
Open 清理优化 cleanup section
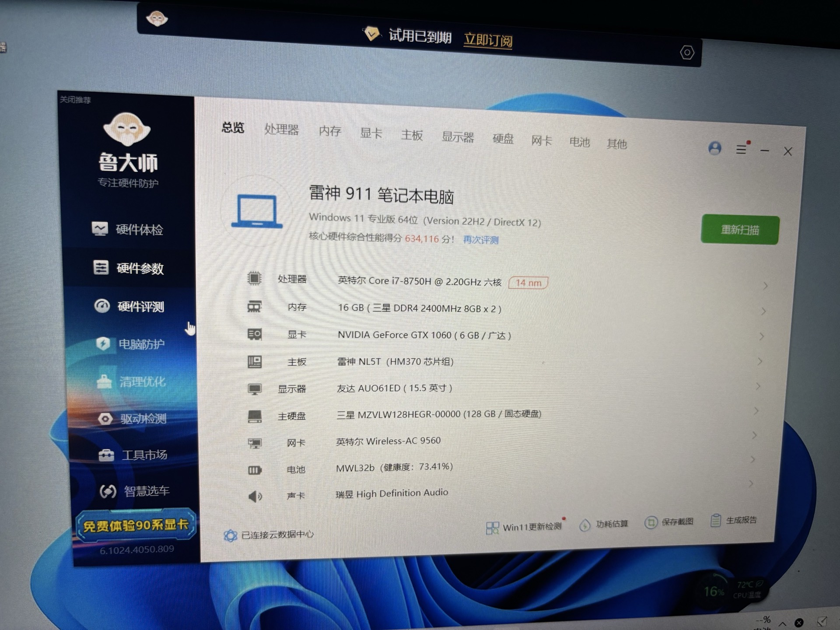[131, 381]
